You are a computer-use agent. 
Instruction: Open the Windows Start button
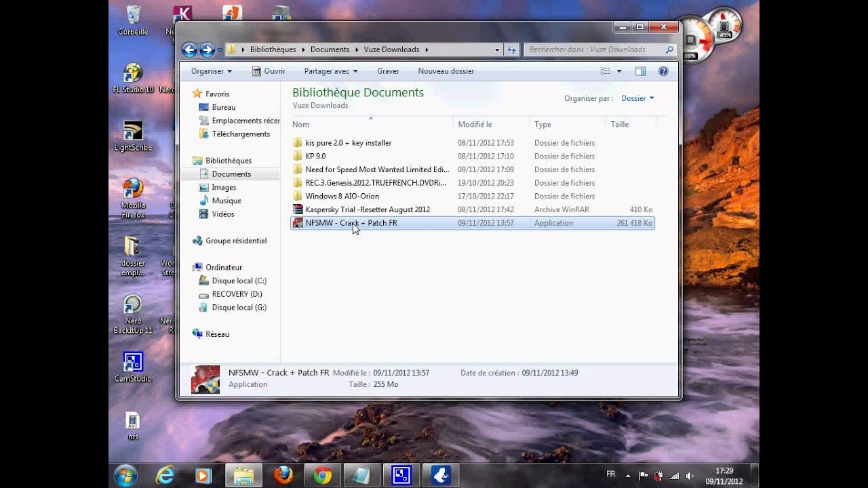point(125,475)
